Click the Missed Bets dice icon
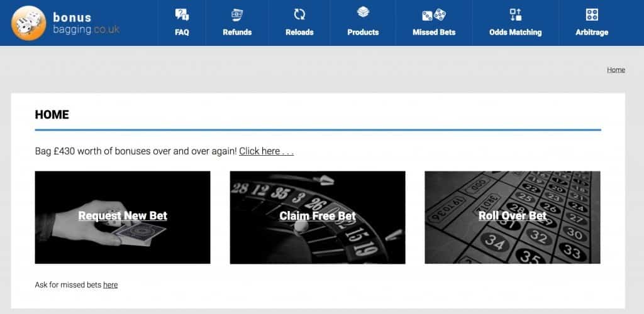 click(x=433, y=14)
